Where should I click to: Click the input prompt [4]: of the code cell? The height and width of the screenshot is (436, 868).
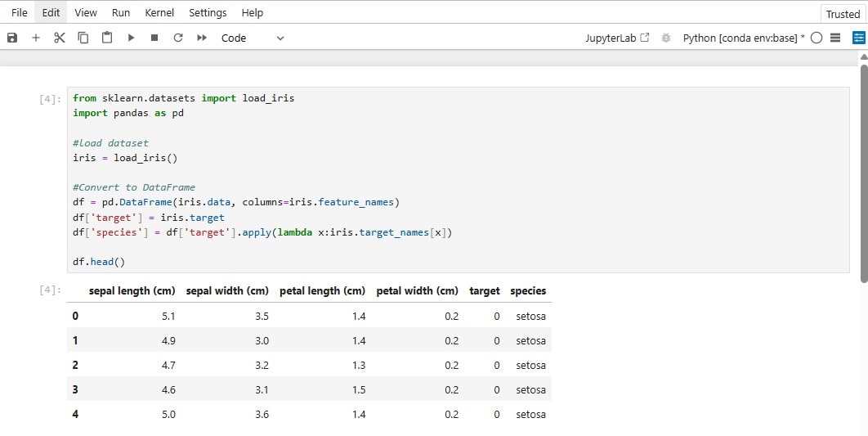pos(50,99)
